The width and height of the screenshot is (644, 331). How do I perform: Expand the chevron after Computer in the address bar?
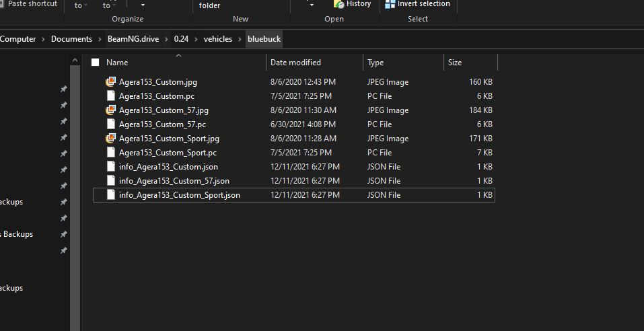pyautogui.click(x=44, y=39)
